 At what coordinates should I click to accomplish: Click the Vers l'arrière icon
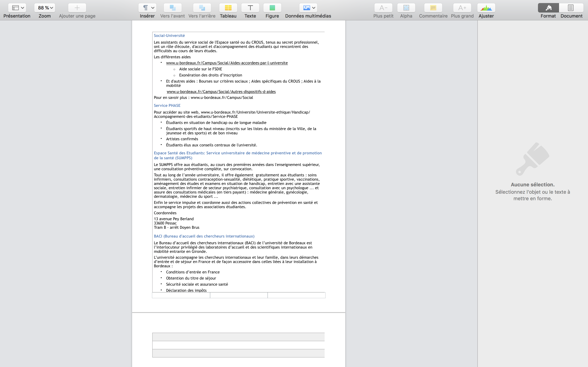[x=202, y=8]
